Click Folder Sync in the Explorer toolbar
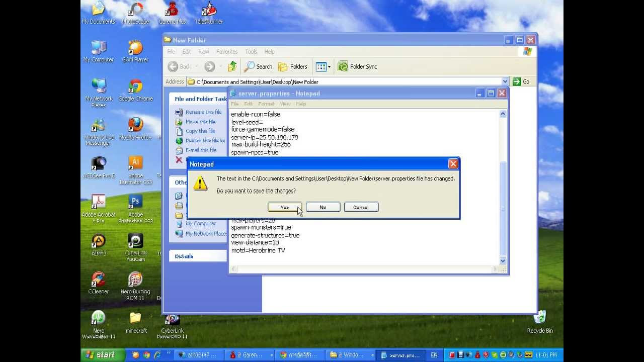 pyautogui.click(x=357, y=66)
